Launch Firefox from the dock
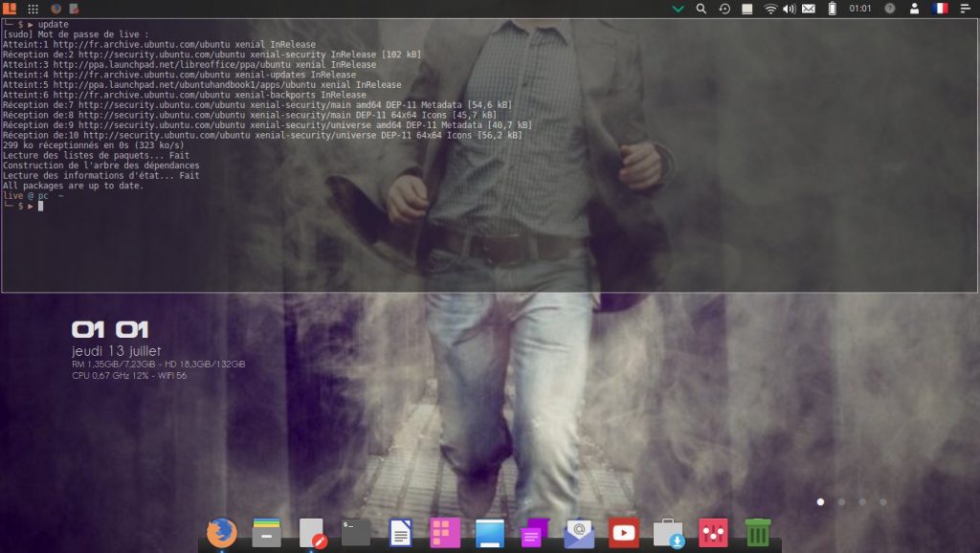 click(x=222, y=531)
